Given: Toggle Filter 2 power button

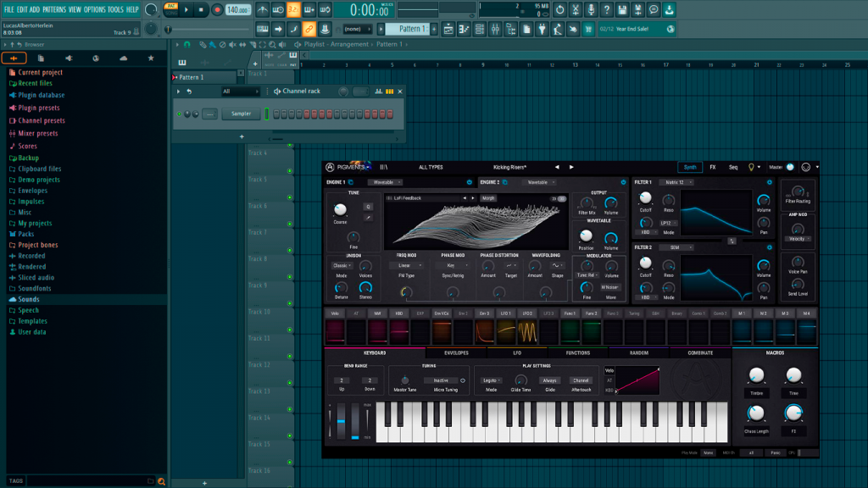Looking at the screenshot, I should [770, 247].
